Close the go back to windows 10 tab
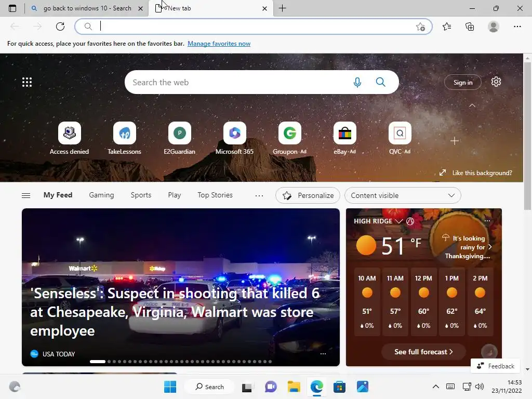 (140, 8)
